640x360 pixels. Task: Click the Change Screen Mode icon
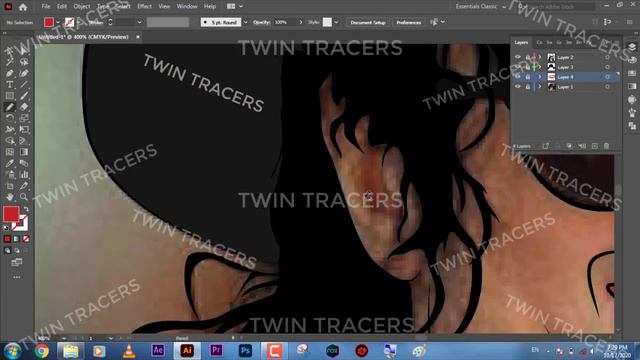(x=17, y=262)
